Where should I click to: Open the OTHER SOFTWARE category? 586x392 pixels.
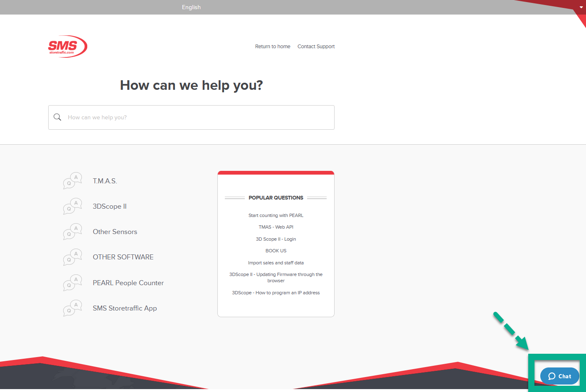click(x=123, y=257)
